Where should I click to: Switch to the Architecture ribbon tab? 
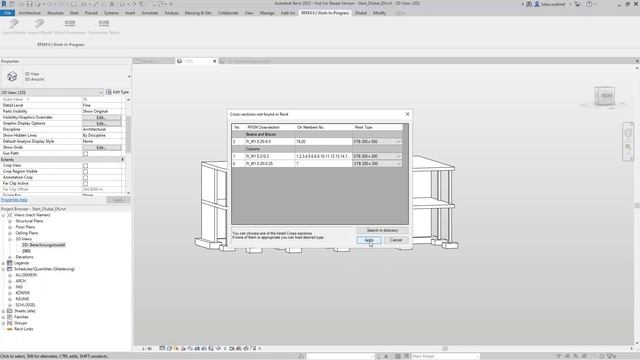click(30, 13)
